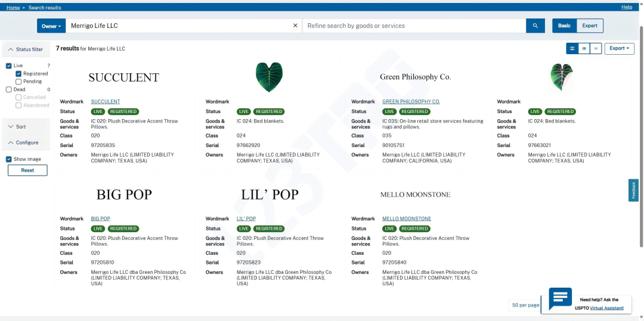Toggle the Registered status checkbox

[x=18, y=74]
